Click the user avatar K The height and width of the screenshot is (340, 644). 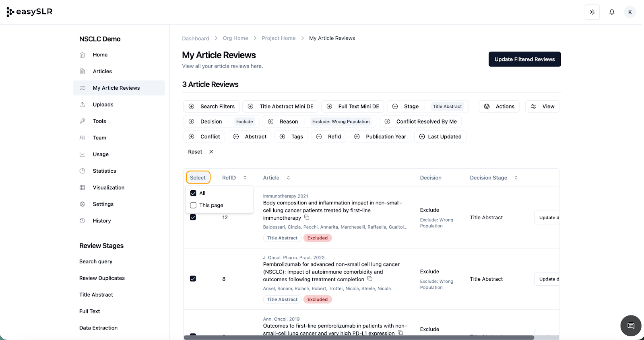pos(630,12)
